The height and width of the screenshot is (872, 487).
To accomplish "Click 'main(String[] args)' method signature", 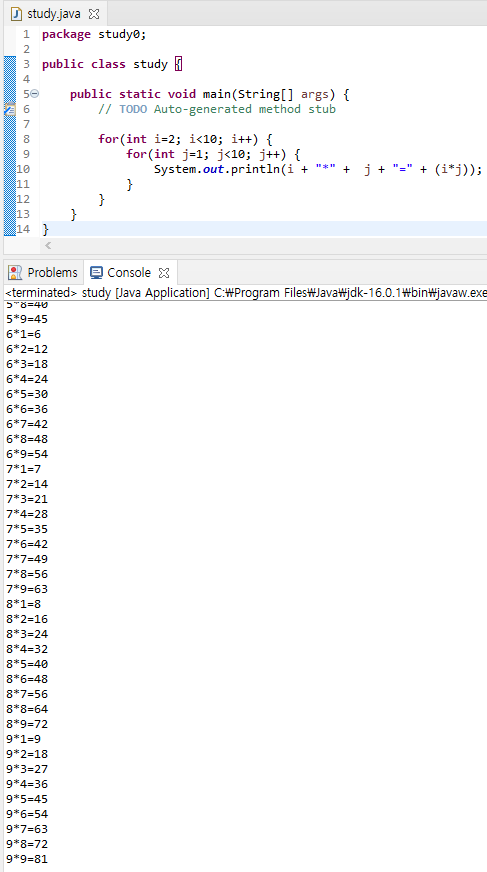I will [x=269, y=95].
